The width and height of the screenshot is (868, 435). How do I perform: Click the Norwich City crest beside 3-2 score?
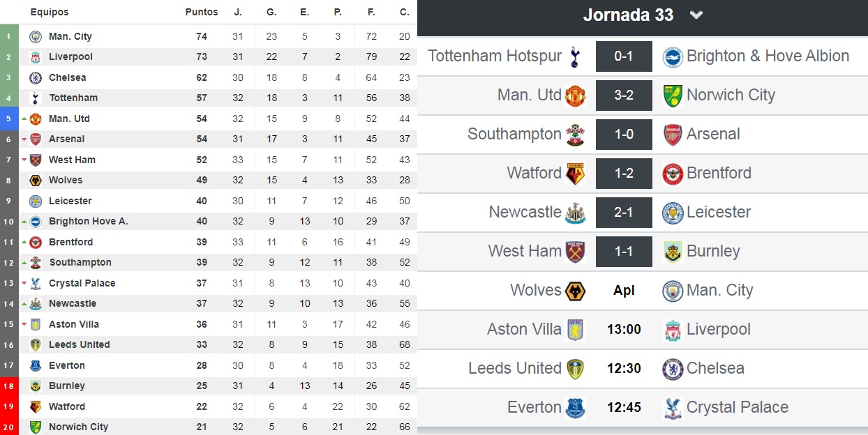coord(673,96)
